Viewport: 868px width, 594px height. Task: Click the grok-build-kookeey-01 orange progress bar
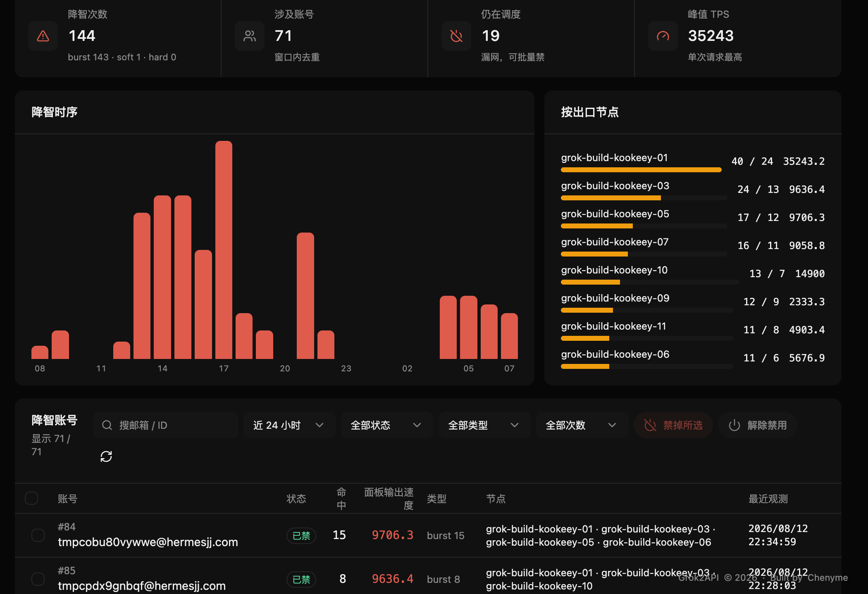tap(641, 170)
